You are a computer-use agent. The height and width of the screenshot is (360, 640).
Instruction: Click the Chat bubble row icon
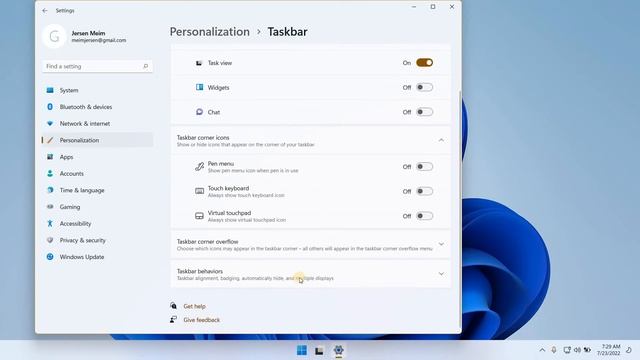pyautogui.click(x=199, y=112)
